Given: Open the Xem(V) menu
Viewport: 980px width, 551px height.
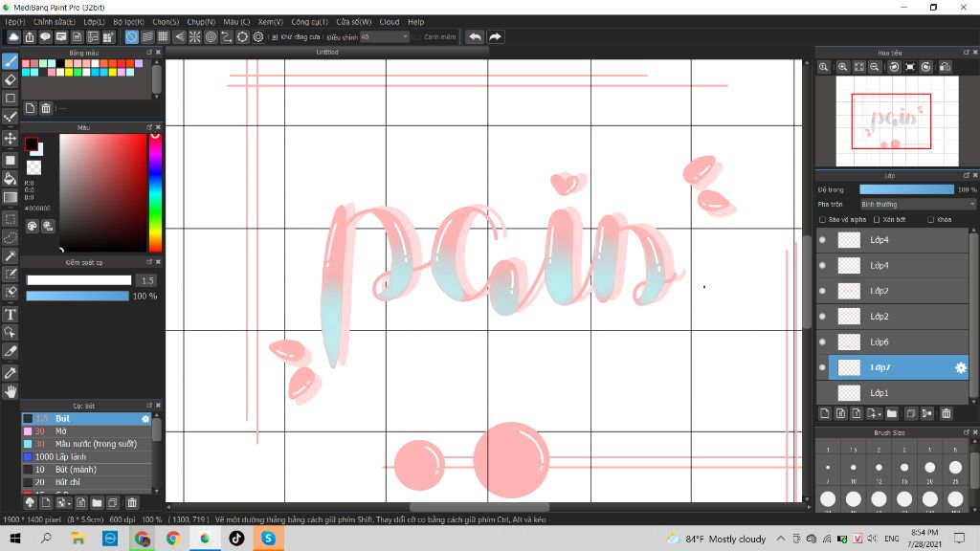Looking at the screenshot, I should click(x=271, y=22).
